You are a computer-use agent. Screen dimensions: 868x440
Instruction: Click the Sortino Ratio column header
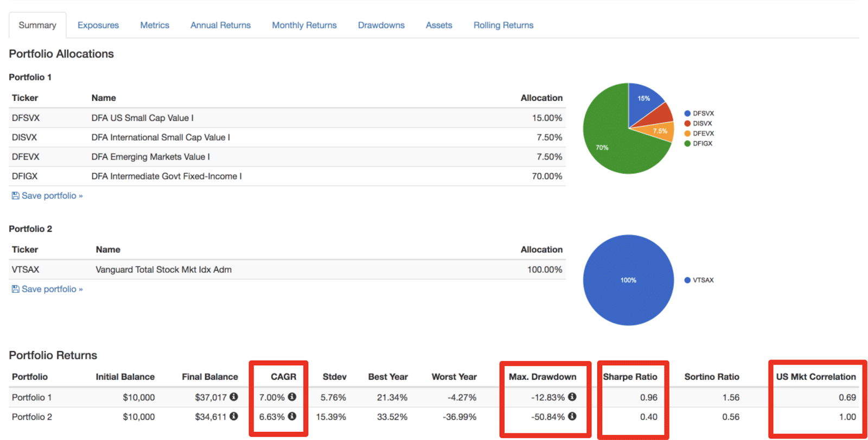click(x=712, y=377)
